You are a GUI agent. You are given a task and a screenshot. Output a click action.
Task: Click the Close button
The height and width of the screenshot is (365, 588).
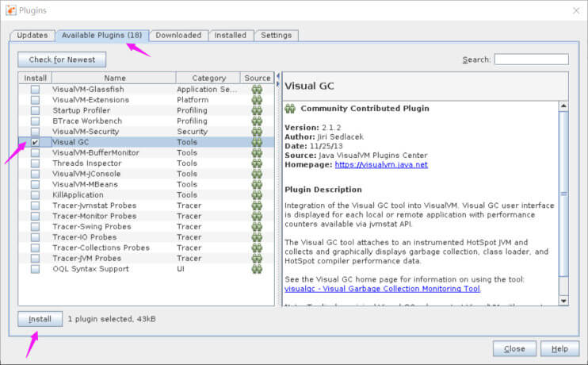pyautogui.click(x=514, y=349)
